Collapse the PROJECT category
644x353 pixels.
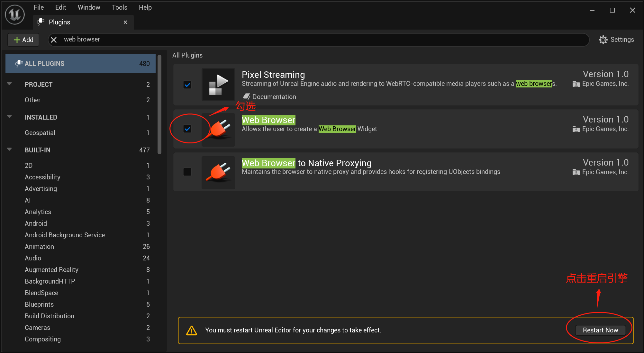point(10,84)
